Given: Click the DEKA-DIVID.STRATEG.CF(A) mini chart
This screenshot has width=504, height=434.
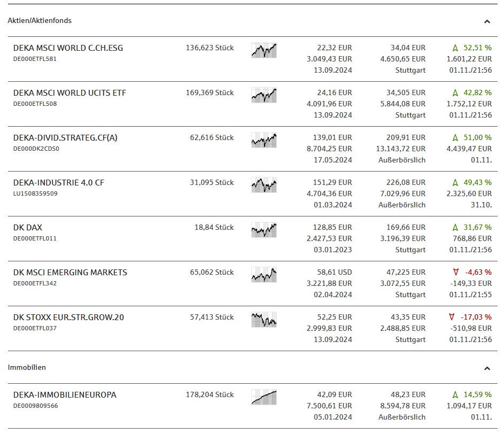Looking at the screenshot, I should click(263, 140).
